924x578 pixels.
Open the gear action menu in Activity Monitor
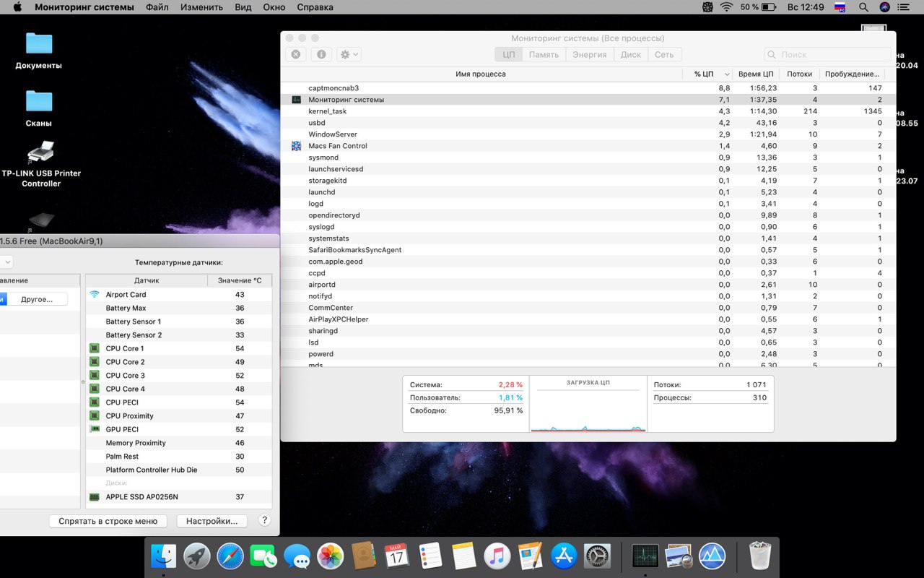pyautogui.click(x=349, y=54)
